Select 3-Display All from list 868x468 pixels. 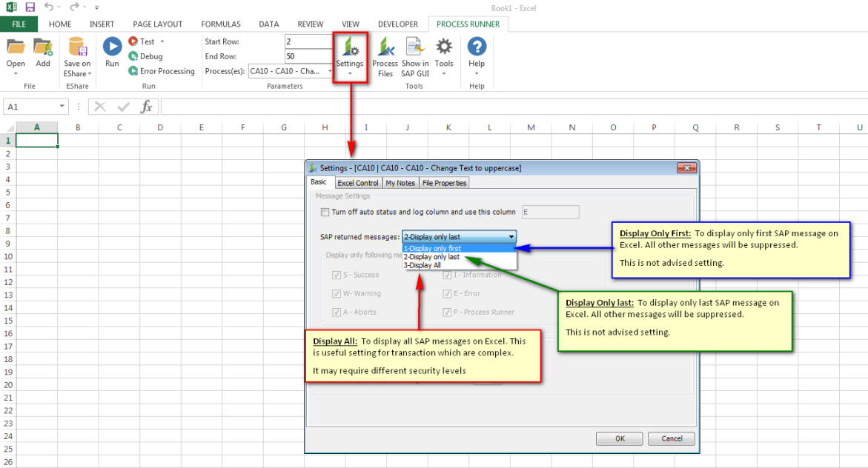[423, 265]
